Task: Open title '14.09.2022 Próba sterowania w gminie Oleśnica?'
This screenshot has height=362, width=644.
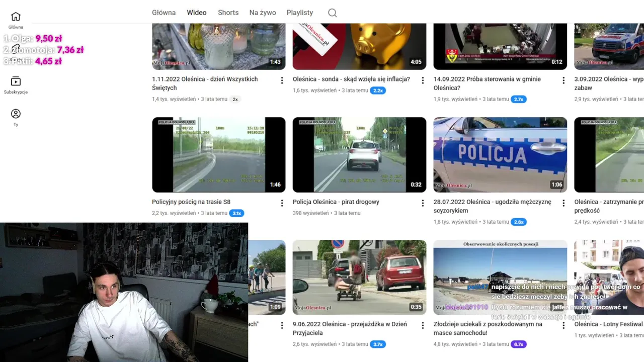Action: click(487, 83)
